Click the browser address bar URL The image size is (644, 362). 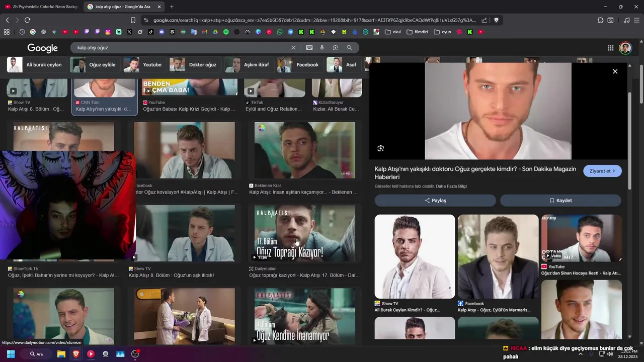tap(314, 20)
